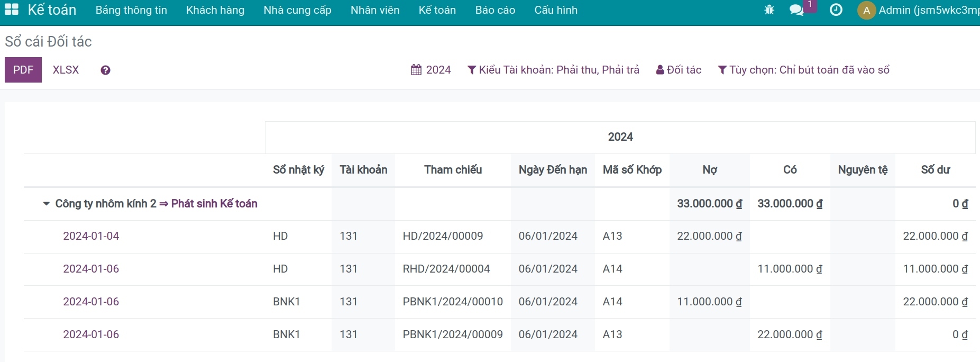Open Tùy chọn options filter
The width and height of the screenshot is (980, 362).
click(x=804, y=70)
